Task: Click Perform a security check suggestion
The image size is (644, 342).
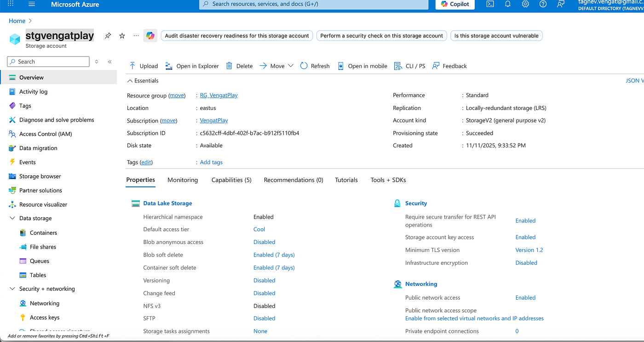Action: (x=382, y=35)
